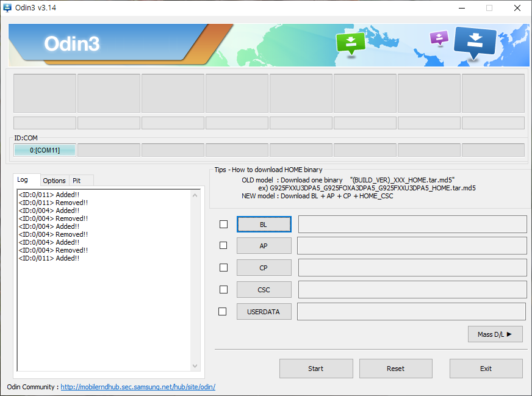Check the CP file checkbox
The width and height of the screenshot is (532, 396).
223,267
